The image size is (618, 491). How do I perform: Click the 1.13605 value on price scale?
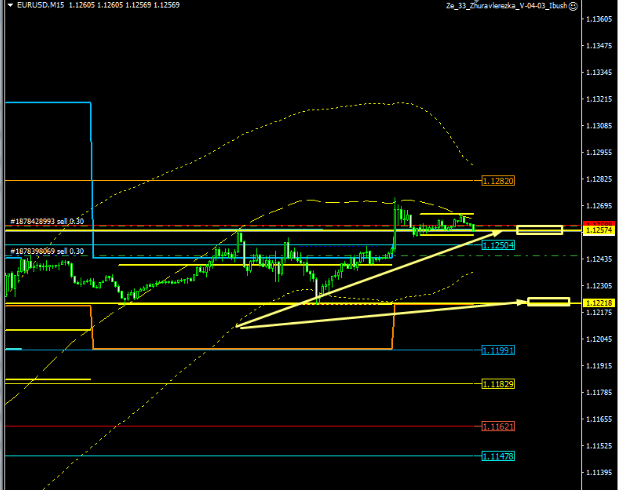tap(600, 19)
